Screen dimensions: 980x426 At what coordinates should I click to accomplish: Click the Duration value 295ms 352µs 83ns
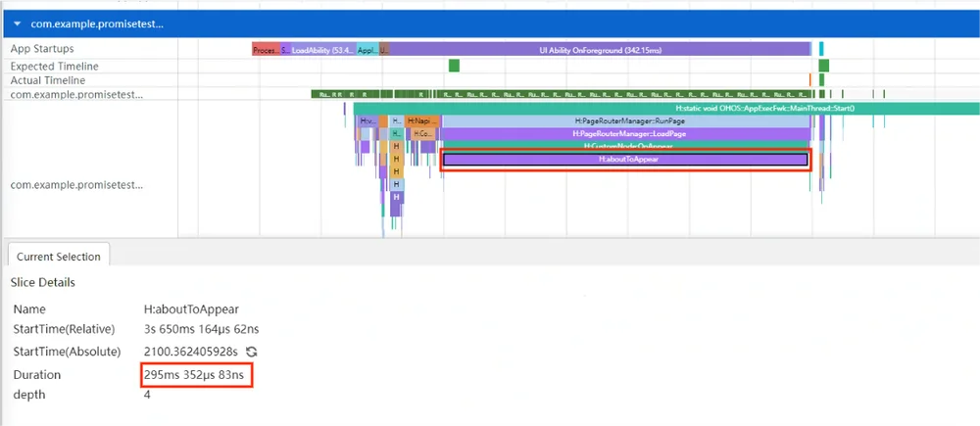click(x=196, y=375)
